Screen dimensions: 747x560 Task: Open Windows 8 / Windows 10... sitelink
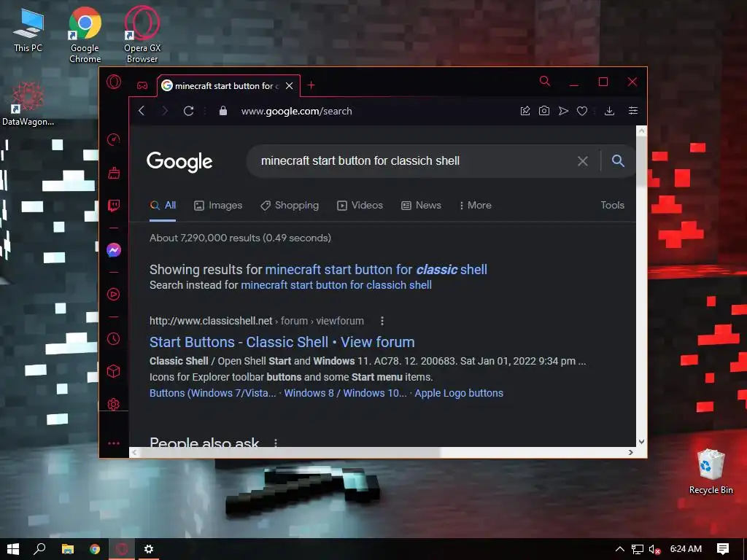click(x=345, y=393)
